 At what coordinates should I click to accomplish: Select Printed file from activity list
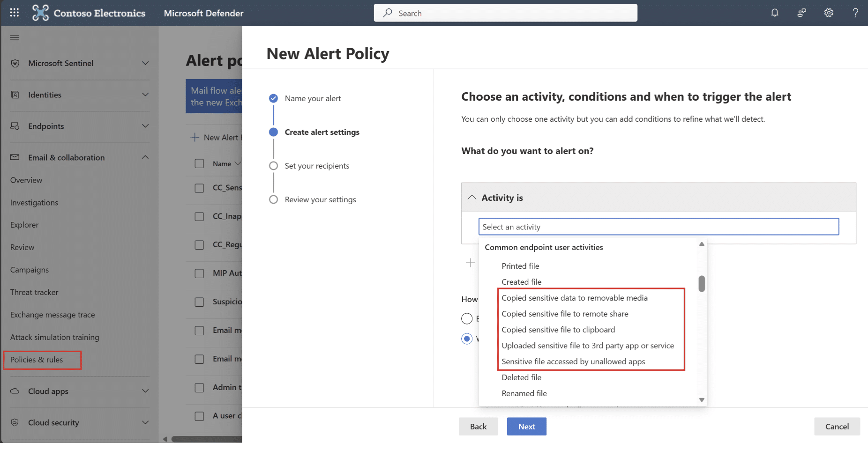tap(520, 266)
